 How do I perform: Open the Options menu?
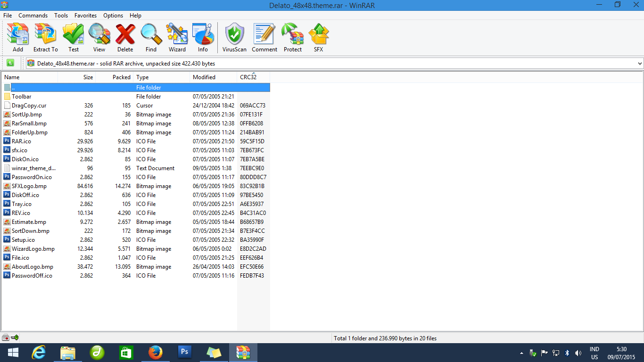113,16
